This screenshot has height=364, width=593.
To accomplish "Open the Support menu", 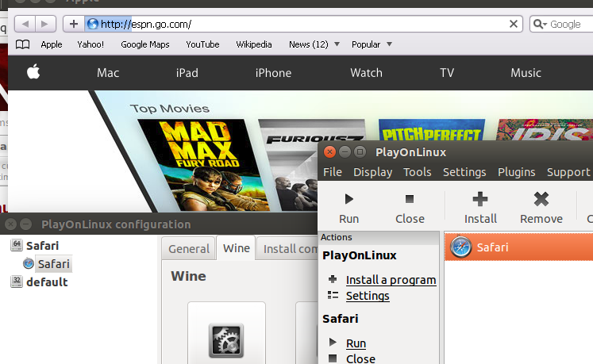I will click(x=568, y=172).
